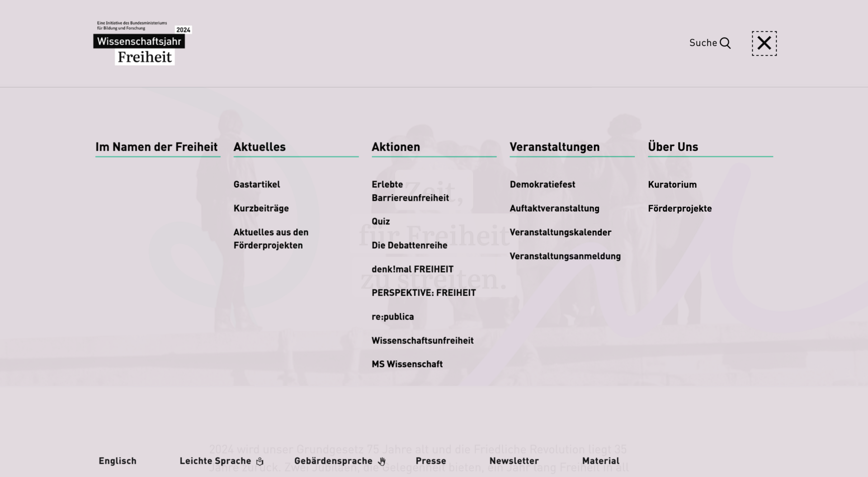Open the Gastartikel link
This screenshot has width=868, height=477.
coord(257,184)
